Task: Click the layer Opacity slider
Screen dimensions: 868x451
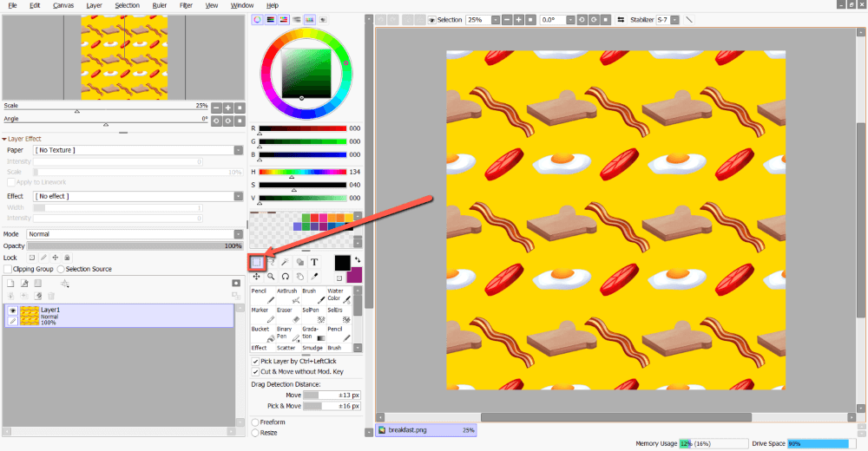Action: (x=135, y=245)
